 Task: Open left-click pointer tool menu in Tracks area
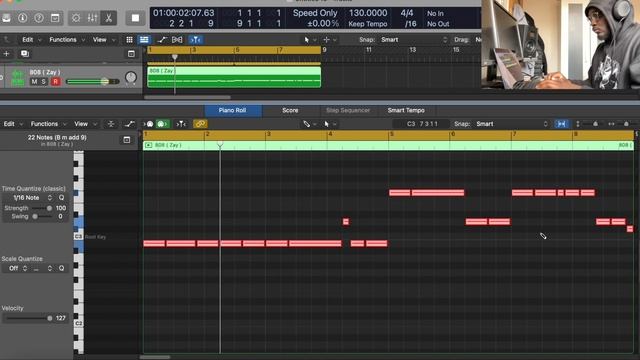click(309, 40)
